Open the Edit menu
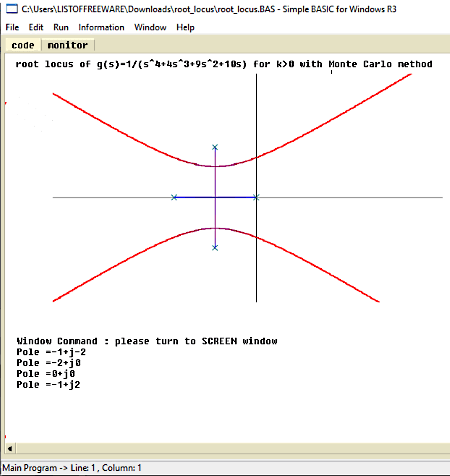450x476 pixels. click(x=36, y=27)
